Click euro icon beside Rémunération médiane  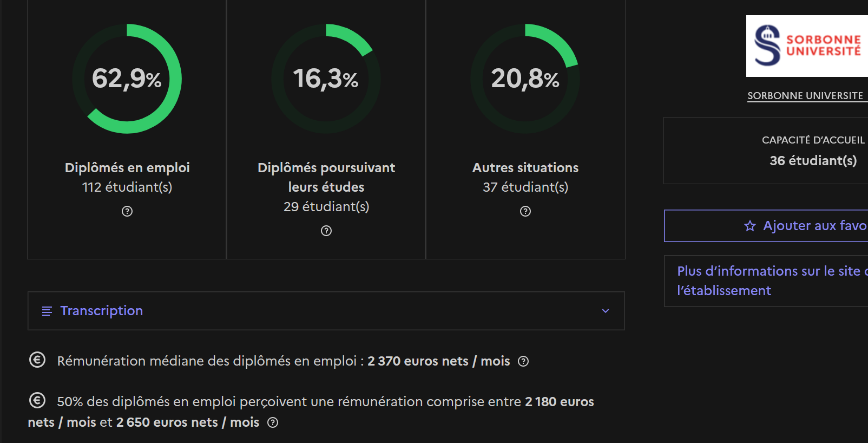[x=37, y=360]
